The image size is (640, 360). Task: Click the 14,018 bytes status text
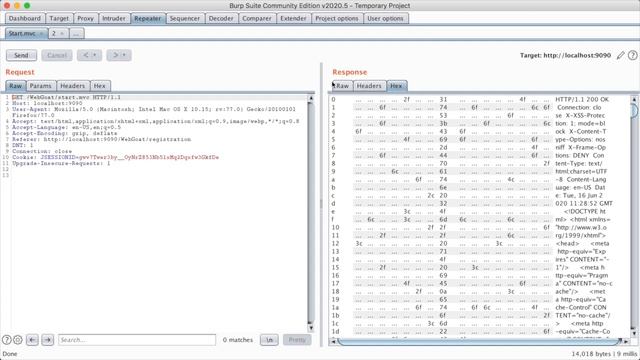click(x=604, y=354)
